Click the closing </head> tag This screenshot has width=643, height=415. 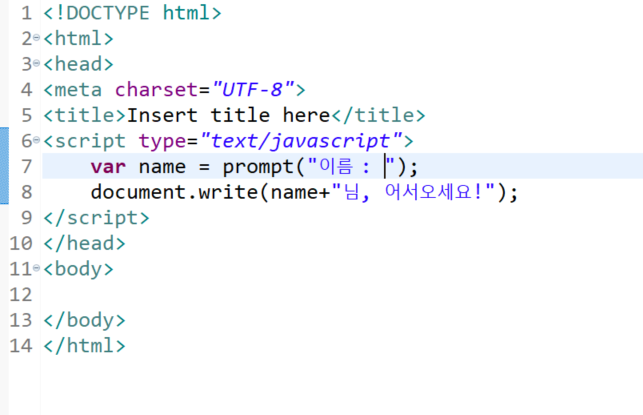(x=84, y=243)
